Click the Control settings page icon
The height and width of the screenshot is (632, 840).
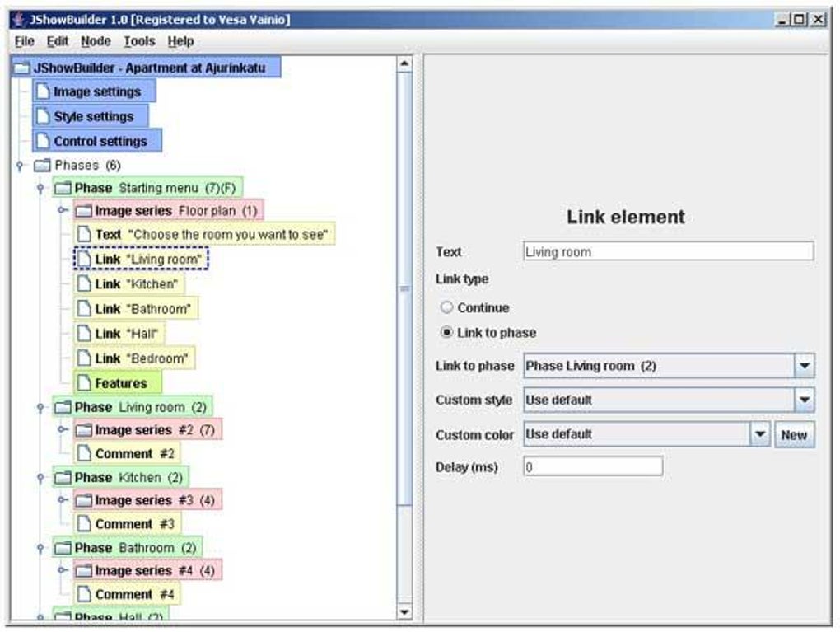[43, 141]
